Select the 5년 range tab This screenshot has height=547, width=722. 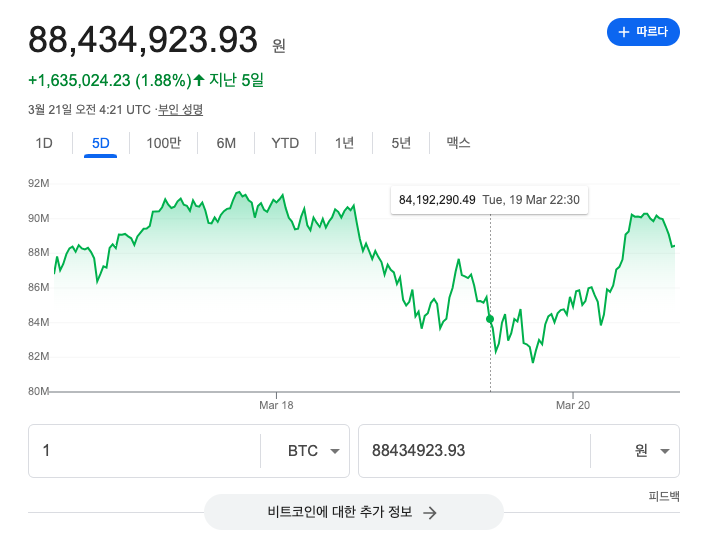tap(401, 143)
